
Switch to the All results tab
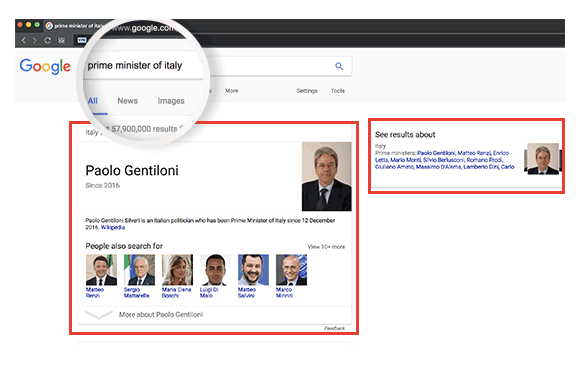click(x=93, y=101)
